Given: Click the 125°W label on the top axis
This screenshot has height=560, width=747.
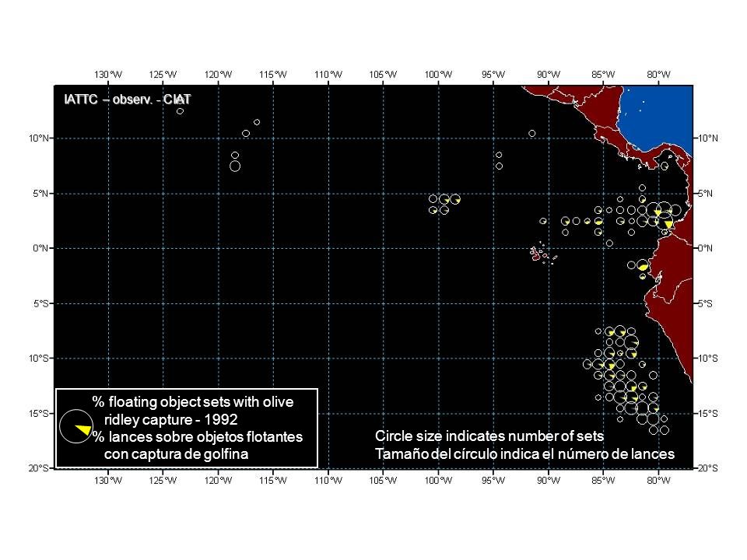Looking at the screenshot, I should coord(163,75).
